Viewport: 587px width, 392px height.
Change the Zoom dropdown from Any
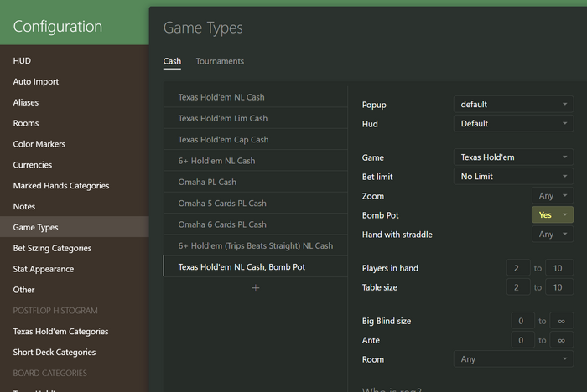553,196
